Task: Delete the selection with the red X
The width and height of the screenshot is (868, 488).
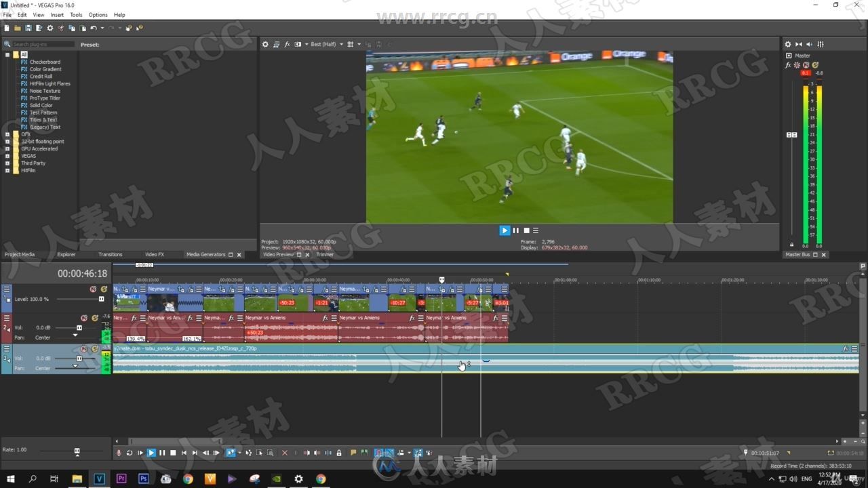Action: point(284,453)
